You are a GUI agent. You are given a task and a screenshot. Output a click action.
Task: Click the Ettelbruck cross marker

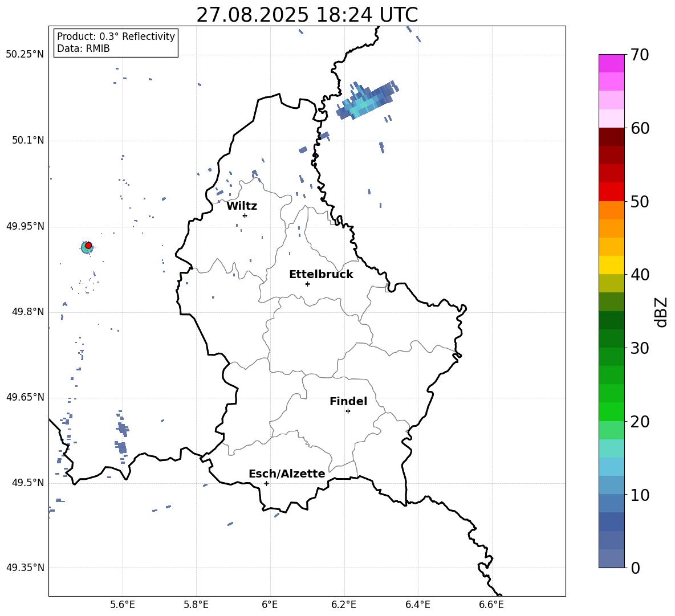pos(307,284)
